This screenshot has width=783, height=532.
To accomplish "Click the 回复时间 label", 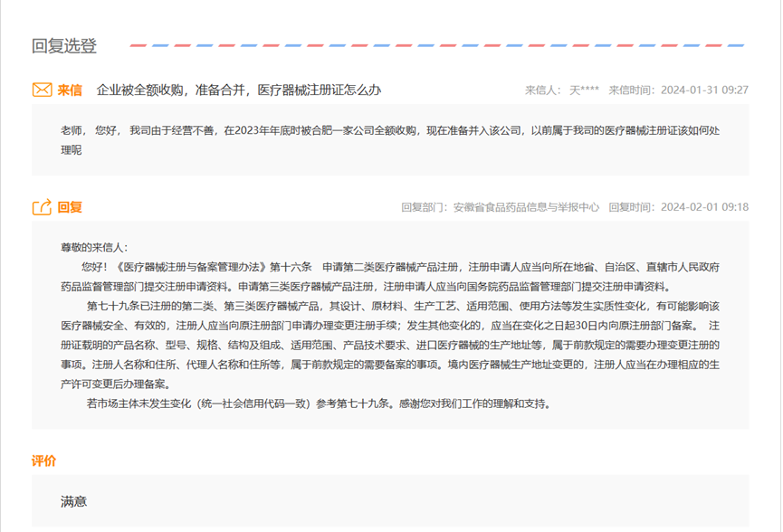I will point(634,205).
